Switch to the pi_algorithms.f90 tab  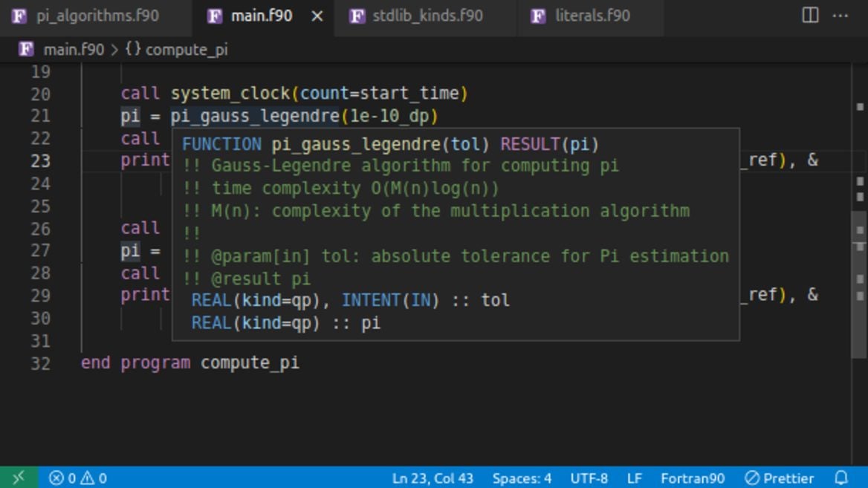click(96, 16)
